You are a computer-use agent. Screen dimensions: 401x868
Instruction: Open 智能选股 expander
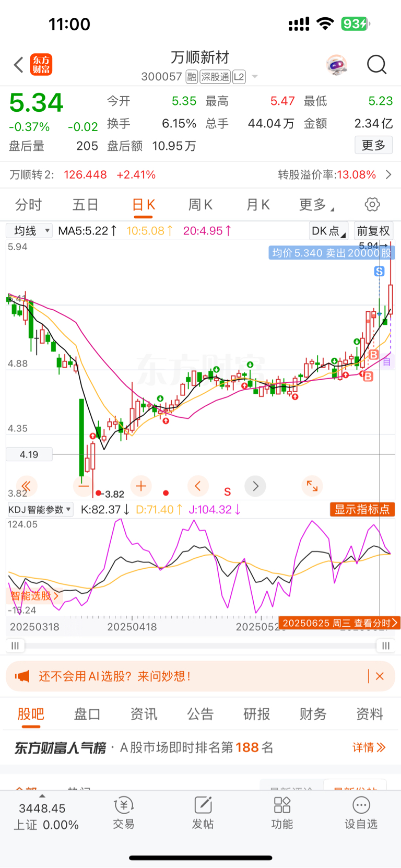[34, 596]
